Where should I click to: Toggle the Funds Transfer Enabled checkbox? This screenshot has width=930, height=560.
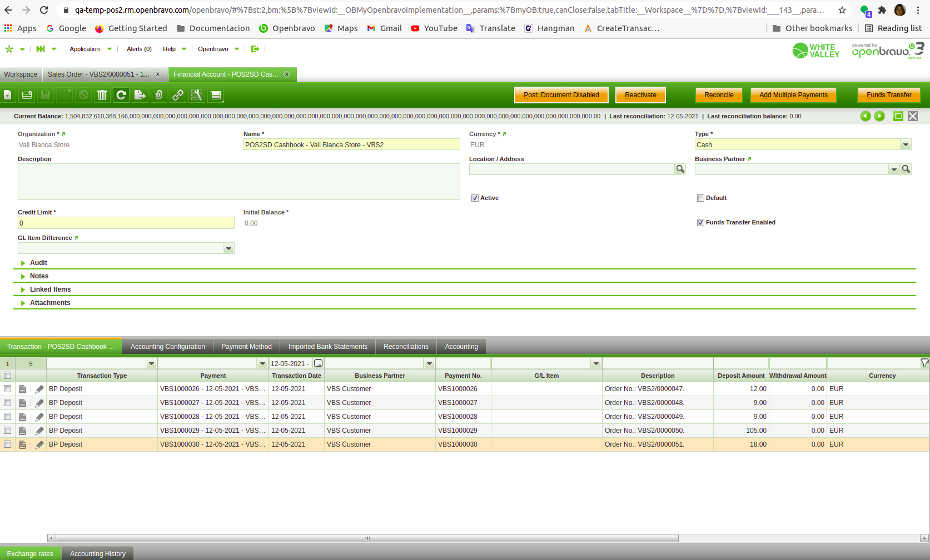tap(700, 223)
